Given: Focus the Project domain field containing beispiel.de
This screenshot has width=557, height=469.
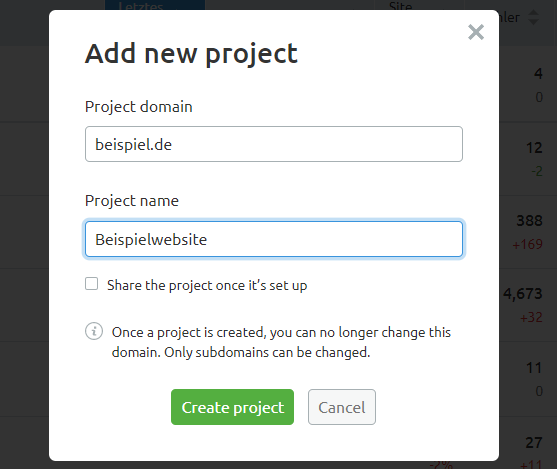Looking at the screenshot, I should point(274,144).
